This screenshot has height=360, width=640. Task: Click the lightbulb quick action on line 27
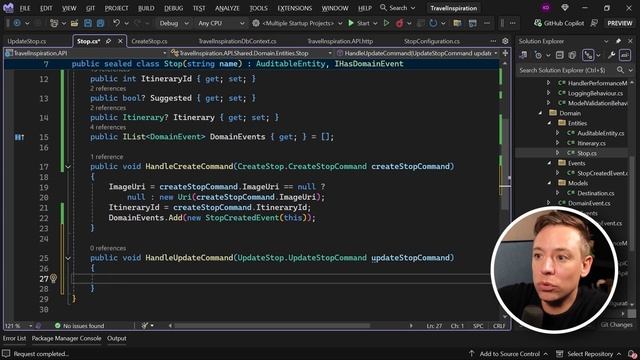click(53, 278)
